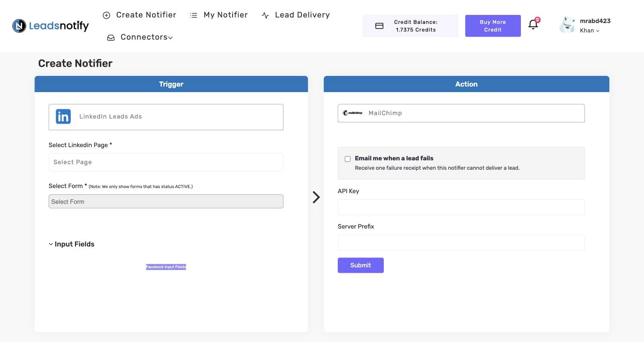The height and width of the screenshot is (342, 644).
Task: Click the Leadsnotify logo
Action: click(x=50, y=26)
